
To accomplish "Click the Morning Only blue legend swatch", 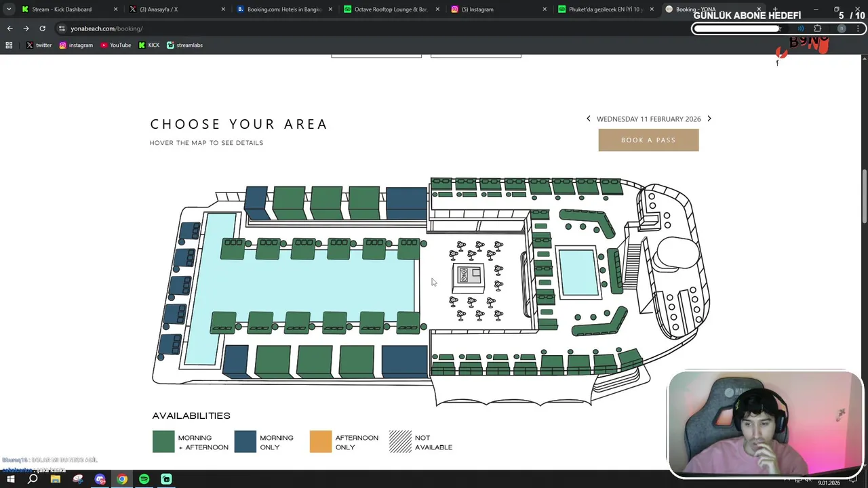I will coord(245,442).
